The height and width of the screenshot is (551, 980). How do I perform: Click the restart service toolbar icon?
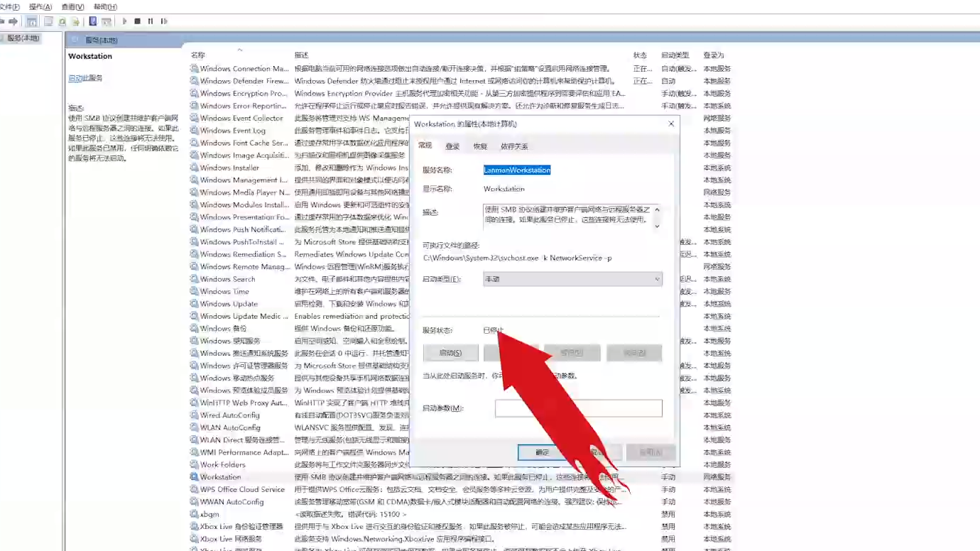point(164,21)
